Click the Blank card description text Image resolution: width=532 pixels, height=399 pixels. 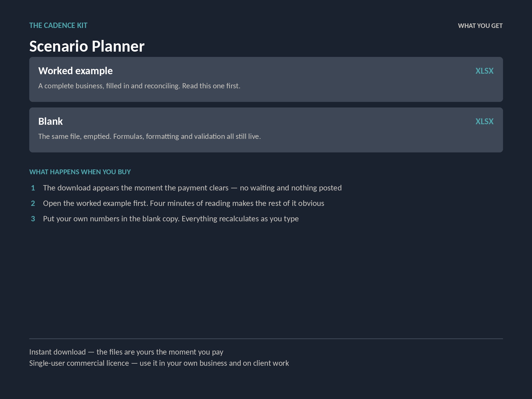149,136
